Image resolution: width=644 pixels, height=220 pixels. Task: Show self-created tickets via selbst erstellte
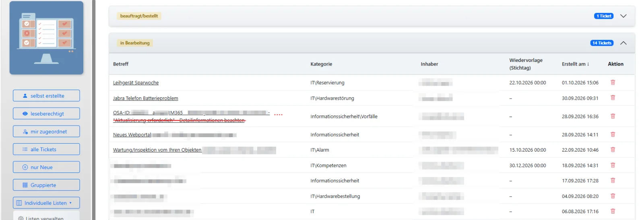[46, 96]
